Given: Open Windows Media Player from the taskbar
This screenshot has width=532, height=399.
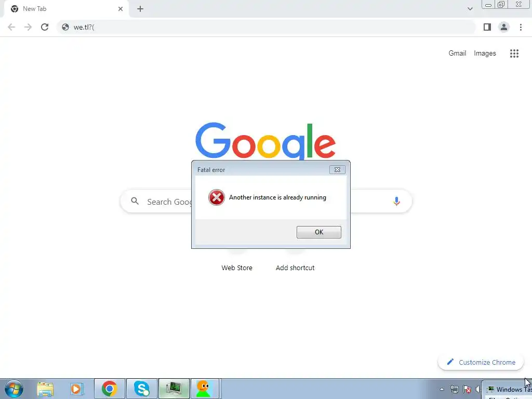Looking at the screenshot, I should (77, 389).
